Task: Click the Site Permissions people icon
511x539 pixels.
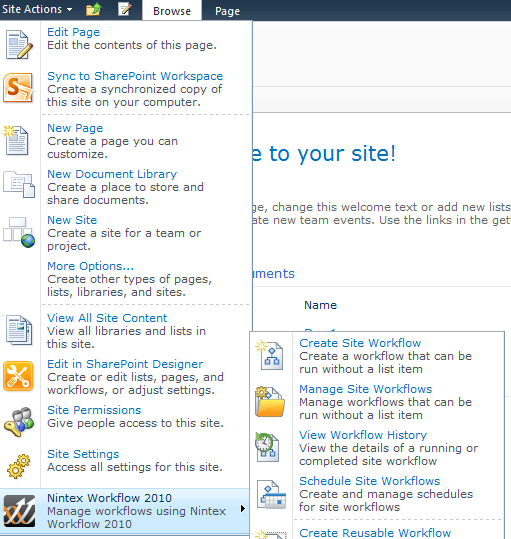Action: coord(19,422)
